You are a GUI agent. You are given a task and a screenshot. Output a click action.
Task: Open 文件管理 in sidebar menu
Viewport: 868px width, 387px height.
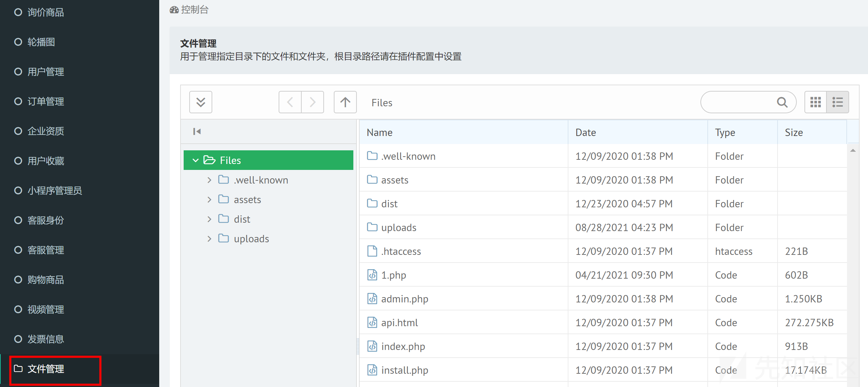46,369
